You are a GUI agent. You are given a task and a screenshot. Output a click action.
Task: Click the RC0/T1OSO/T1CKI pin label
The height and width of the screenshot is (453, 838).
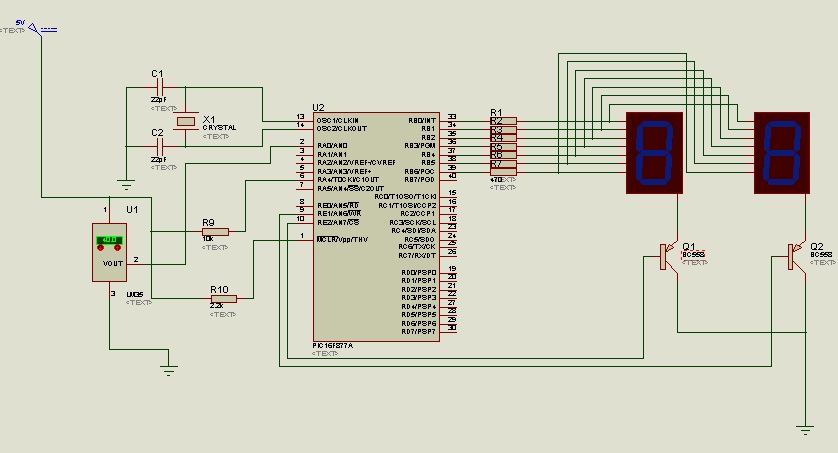tap(405, 197)
